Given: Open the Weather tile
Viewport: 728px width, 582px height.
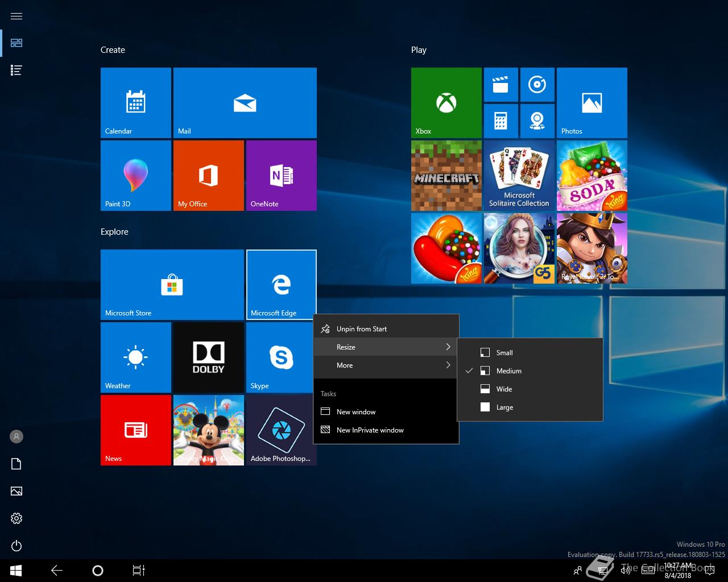Looking at the screenshot, I should tap(136, 357).
